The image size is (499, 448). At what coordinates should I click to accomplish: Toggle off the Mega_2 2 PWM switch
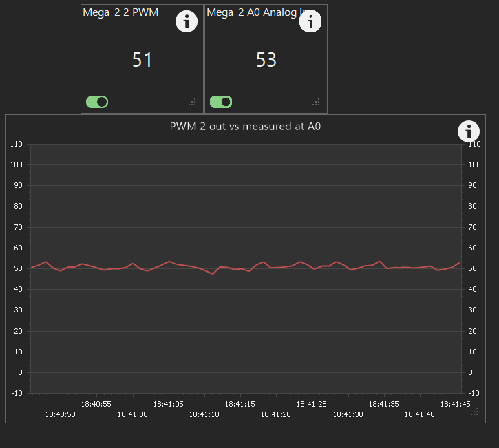point(97,102)
